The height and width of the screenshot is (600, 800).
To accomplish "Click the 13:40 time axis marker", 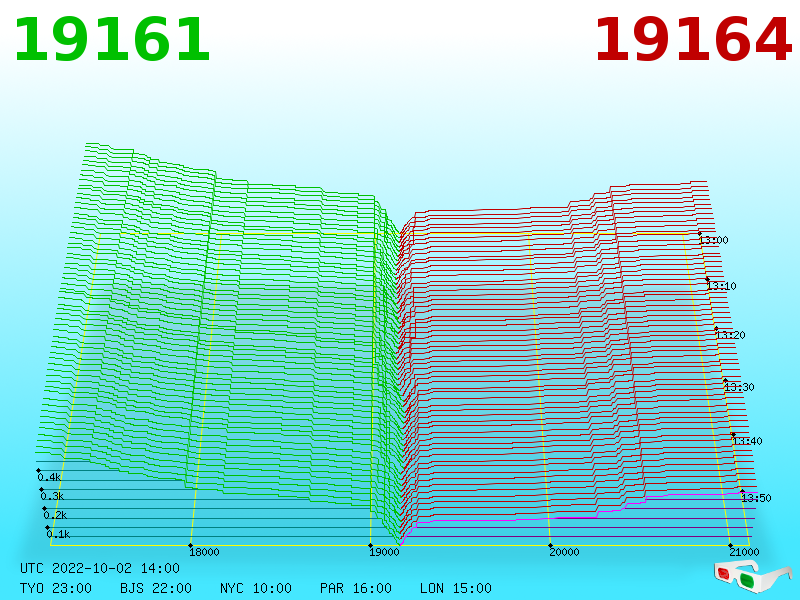I will [747, 441].
